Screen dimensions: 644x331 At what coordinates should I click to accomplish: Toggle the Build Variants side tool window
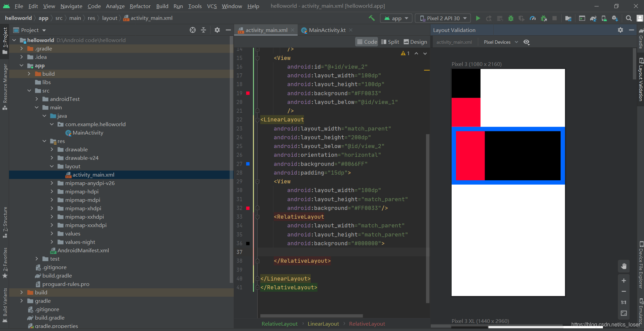pyautogui.click(x=5, y=305)
